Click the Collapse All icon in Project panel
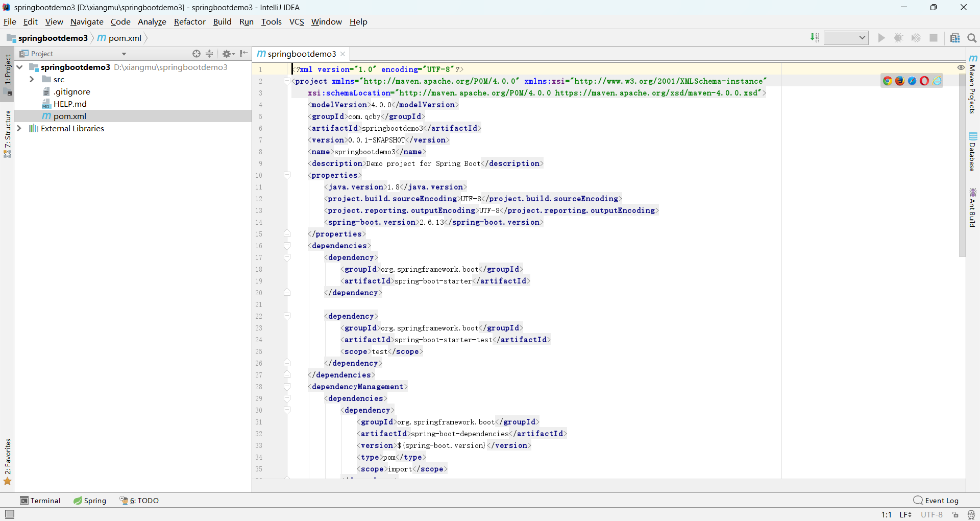Viewport: 980px width, 521px height. click(209, 54)
